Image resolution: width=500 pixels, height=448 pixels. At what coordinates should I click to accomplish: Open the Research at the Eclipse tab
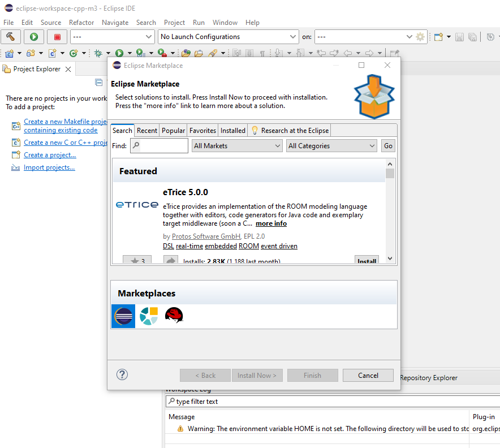coord(290,131)
